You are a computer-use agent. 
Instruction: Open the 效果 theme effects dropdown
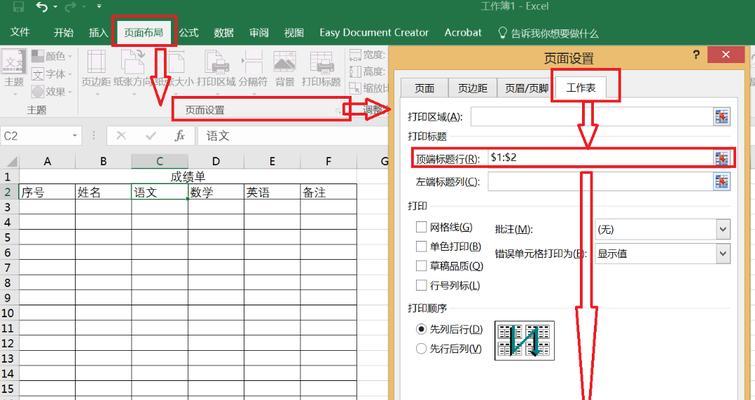(52, 91)
